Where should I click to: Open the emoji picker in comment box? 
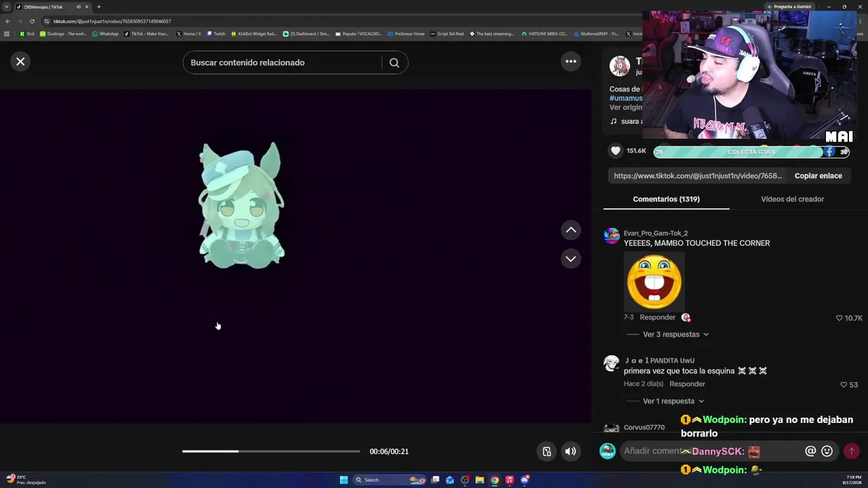click(827, 451)
